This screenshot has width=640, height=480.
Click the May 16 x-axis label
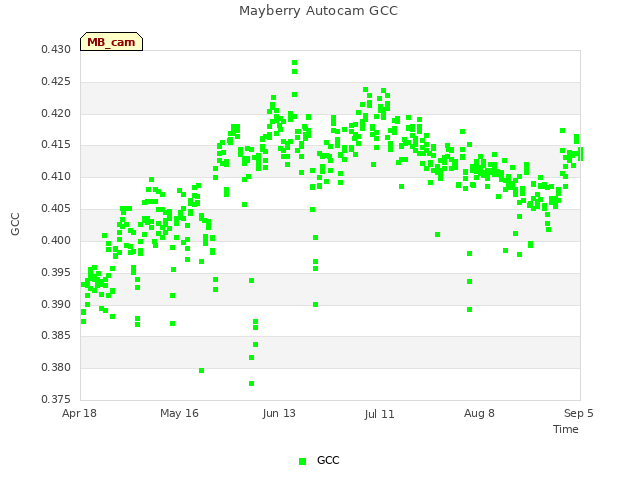point(179,413)
